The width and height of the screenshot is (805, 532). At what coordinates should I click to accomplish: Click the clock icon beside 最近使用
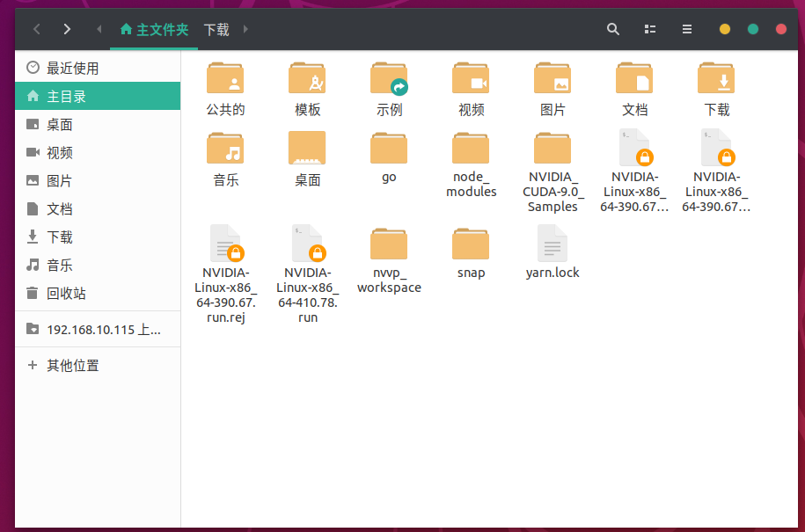(x=33, y=67)
